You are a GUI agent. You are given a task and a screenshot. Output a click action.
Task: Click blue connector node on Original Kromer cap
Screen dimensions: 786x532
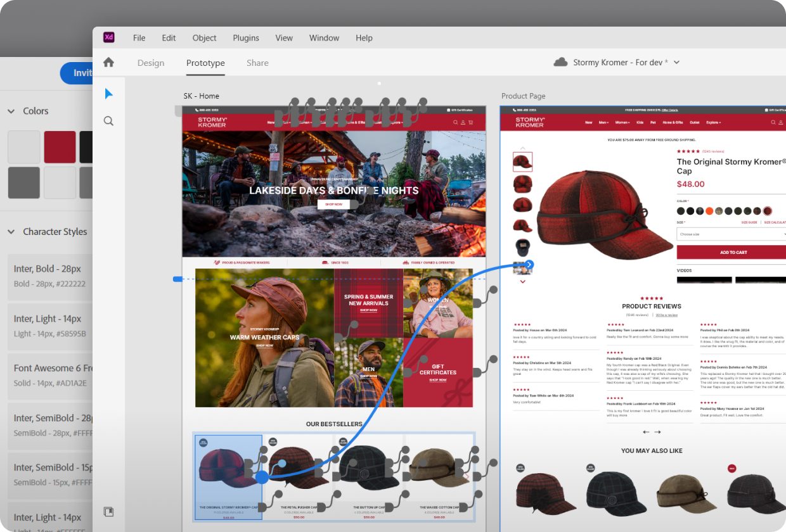[261, 477]
